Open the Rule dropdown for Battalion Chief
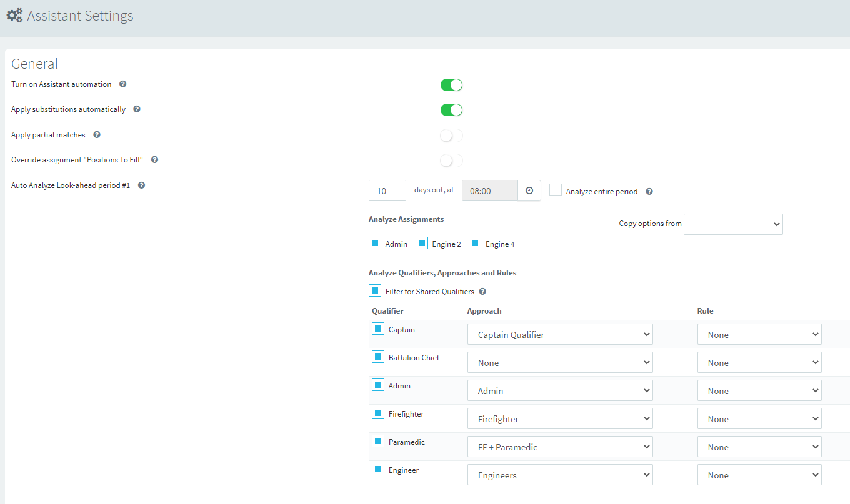 click(x=759, y=362)
